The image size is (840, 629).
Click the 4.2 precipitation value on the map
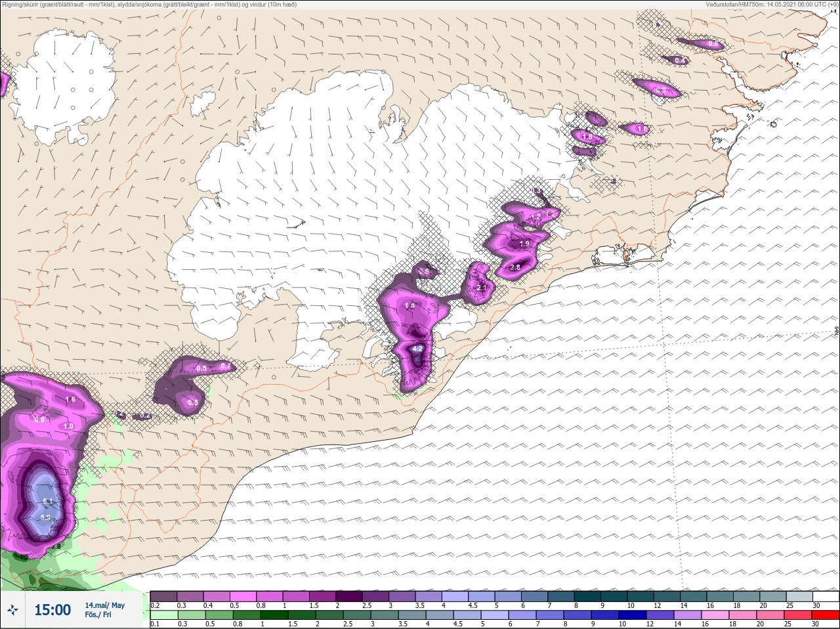(417, 349)
